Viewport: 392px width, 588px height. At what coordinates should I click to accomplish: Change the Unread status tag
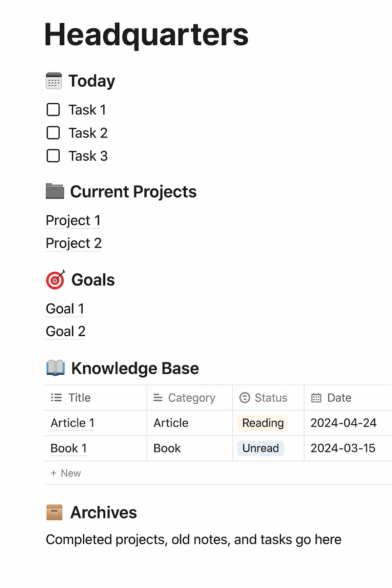[x=261, y=448]
